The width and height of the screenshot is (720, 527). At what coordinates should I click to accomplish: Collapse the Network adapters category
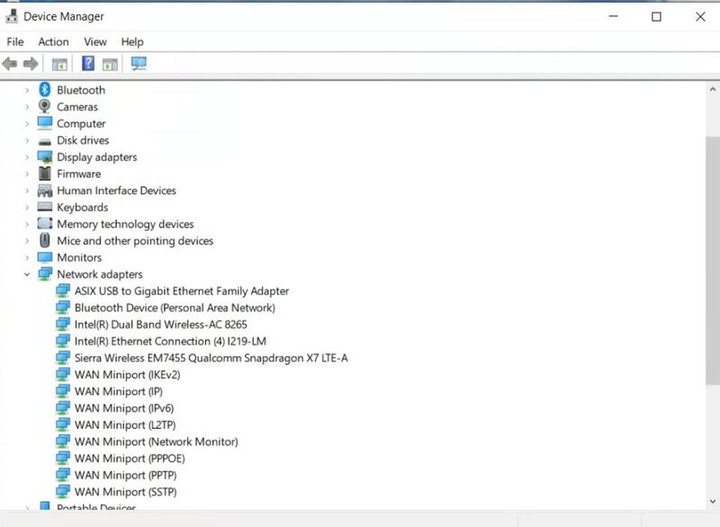pos(27,274)
